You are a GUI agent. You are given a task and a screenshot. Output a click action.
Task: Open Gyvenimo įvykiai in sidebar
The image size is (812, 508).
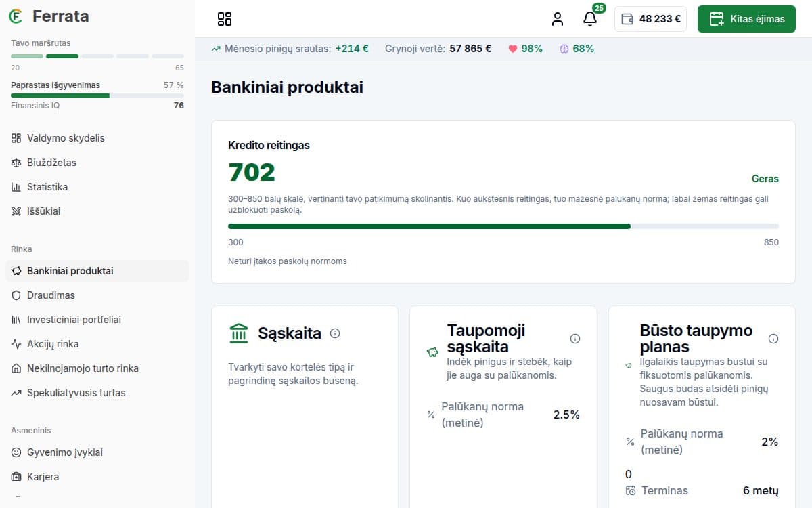97,452
